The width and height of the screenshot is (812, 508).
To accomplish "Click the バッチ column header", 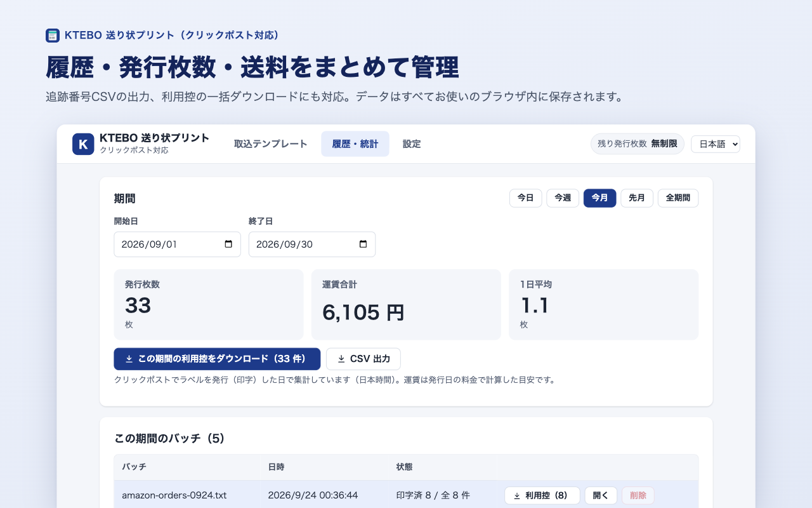I will click(x=134, y=467).
